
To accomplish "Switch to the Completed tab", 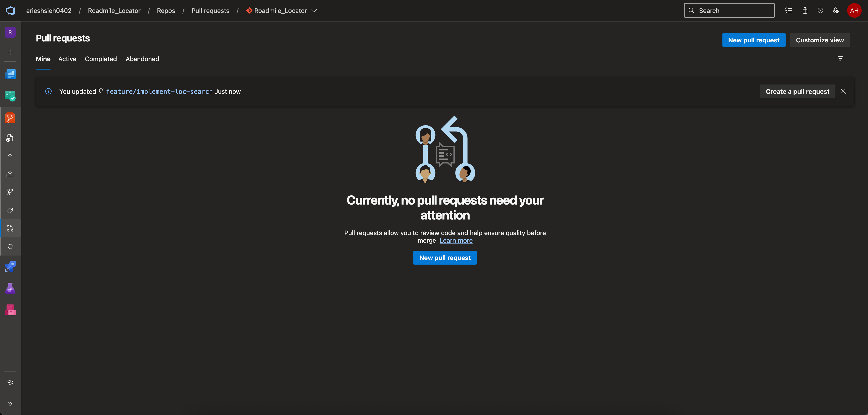I will (x=101, y=59).
